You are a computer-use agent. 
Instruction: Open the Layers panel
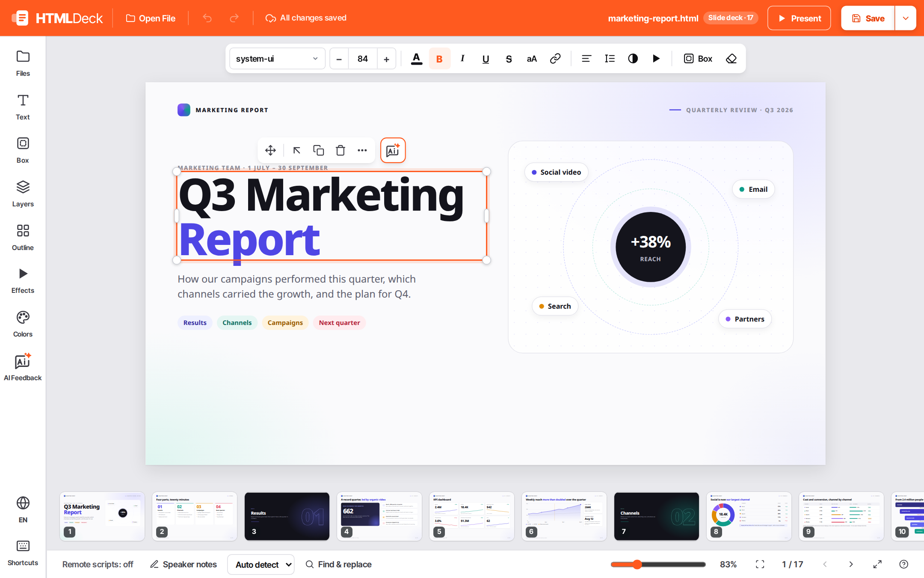coord(23,194)
